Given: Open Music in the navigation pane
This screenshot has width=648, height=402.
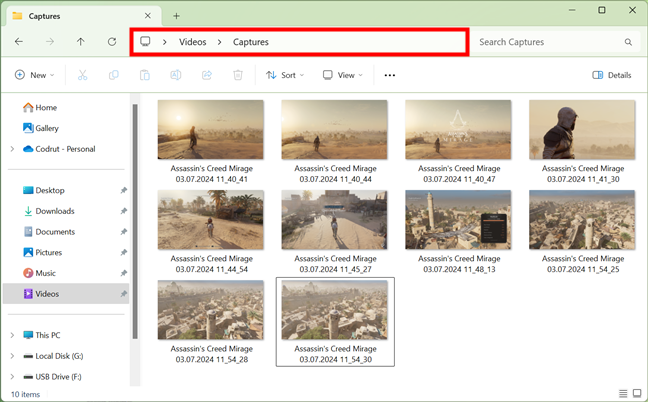Looking at the screenshot, I should click(x=39, y=273).
